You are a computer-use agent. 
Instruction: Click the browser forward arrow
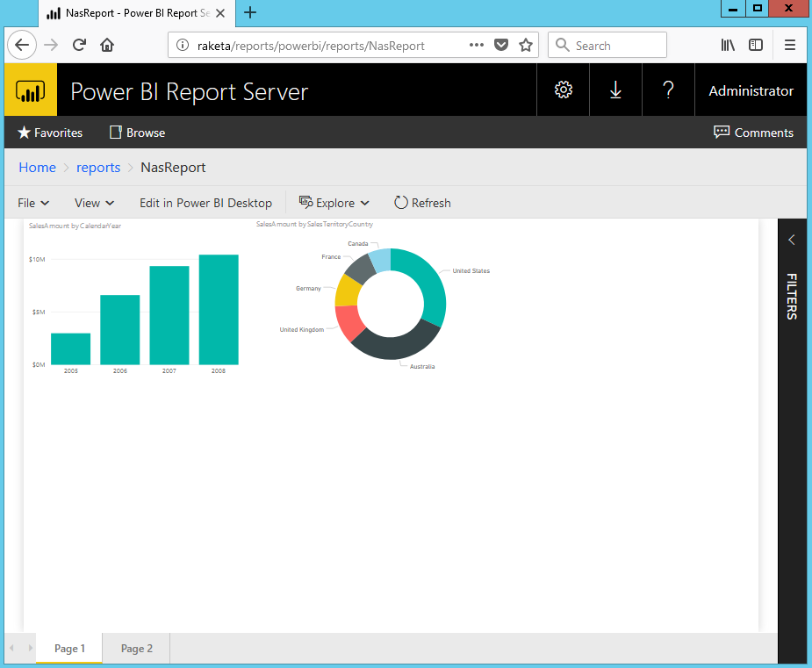(51, 45)
